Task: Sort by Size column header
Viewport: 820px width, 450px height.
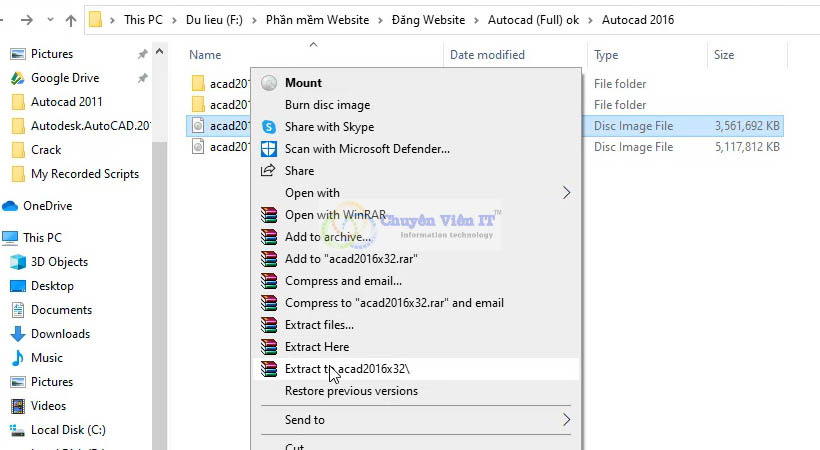Action: (x=724, y=54)
